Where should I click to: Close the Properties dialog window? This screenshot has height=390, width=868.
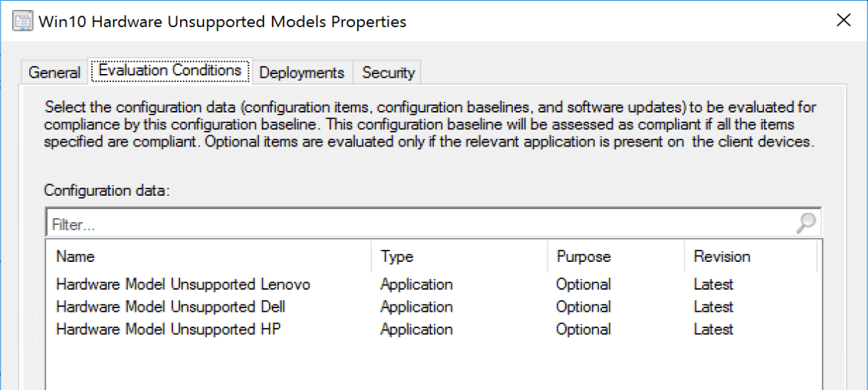point(843,20)
